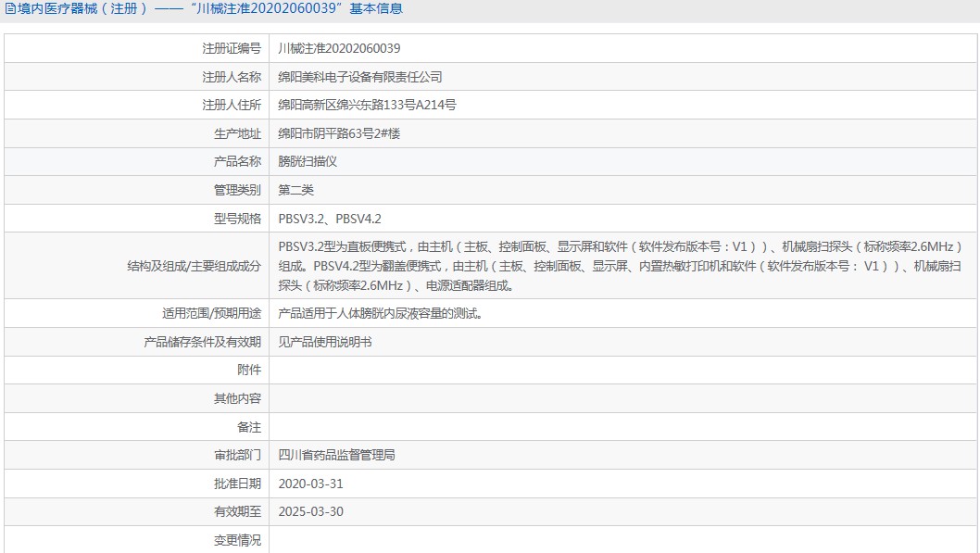The height and width of the screenshot is (553, 980).
Task: Select product name 膀胱扫描仪
Action: tap(308, 162)
